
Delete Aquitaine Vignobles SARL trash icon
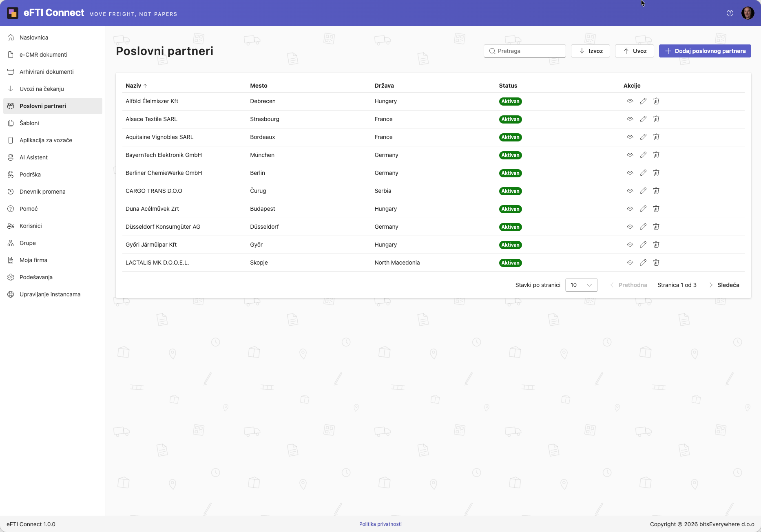click(x=656, y=137)
